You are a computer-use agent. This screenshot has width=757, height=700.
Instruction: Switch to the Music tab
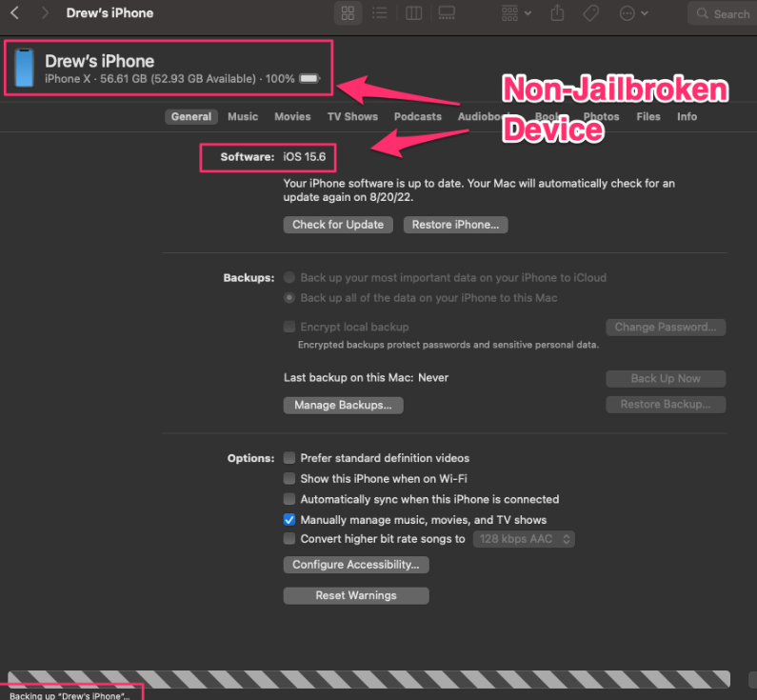(x=243, y=117)
